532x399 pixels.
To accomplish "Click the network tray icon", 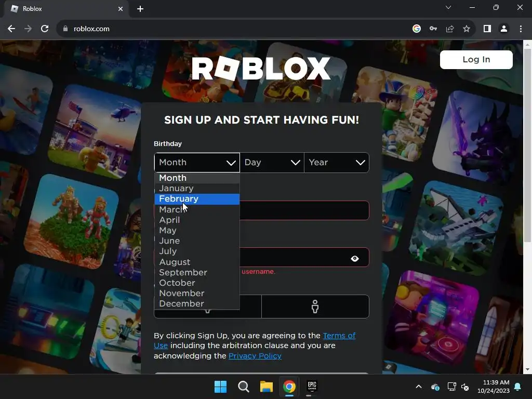I will point(451,387).
